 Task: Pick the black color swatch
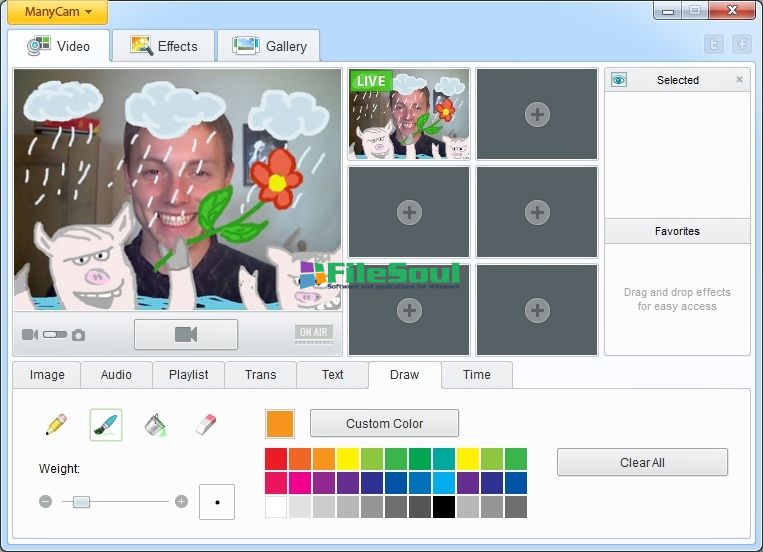444,507
